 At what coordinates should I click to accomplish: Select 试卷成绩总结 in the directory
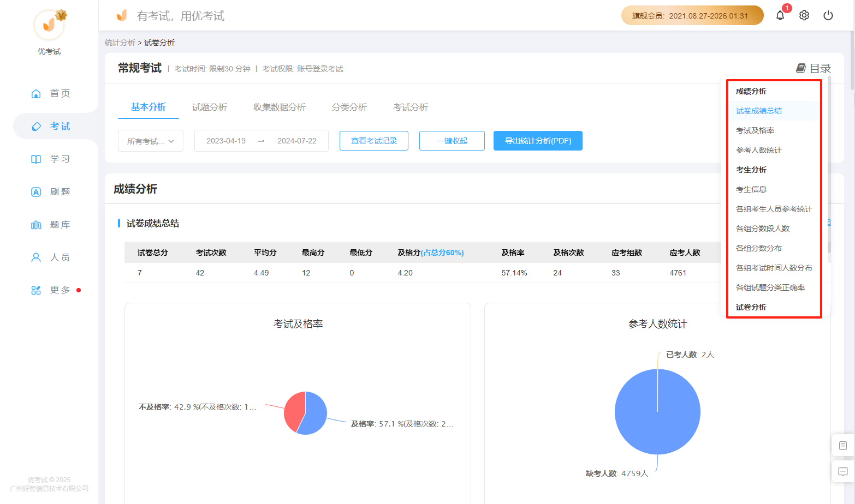(759, 111)
